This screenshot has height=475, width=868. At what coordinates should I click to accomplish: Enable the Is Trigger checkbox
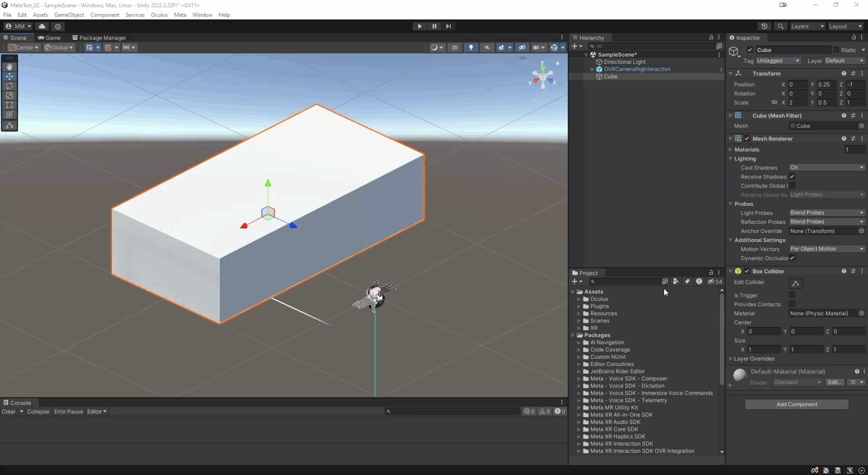point(792,295)
